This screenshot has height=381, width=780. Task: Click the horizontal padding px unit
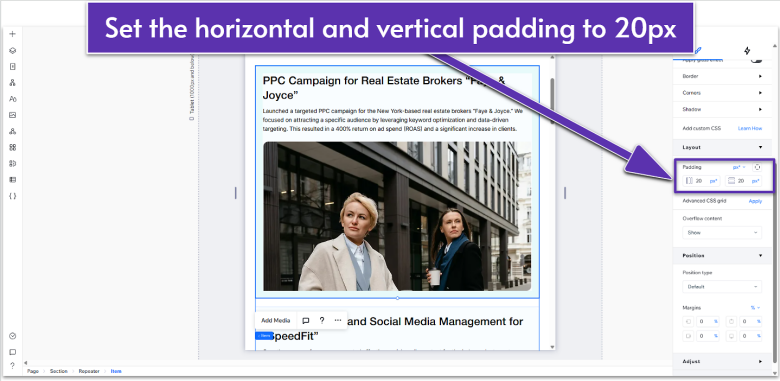714,181
